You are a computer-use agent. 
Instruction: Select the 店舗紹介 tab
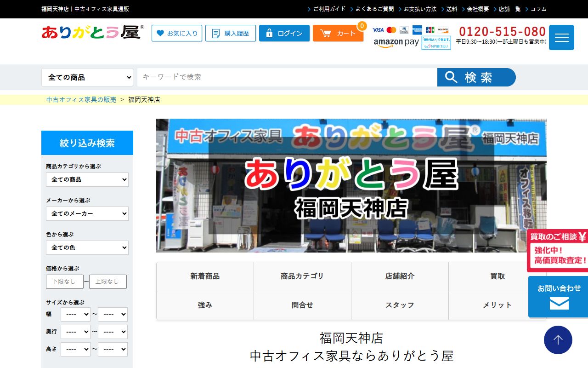[x=400, y=276]
